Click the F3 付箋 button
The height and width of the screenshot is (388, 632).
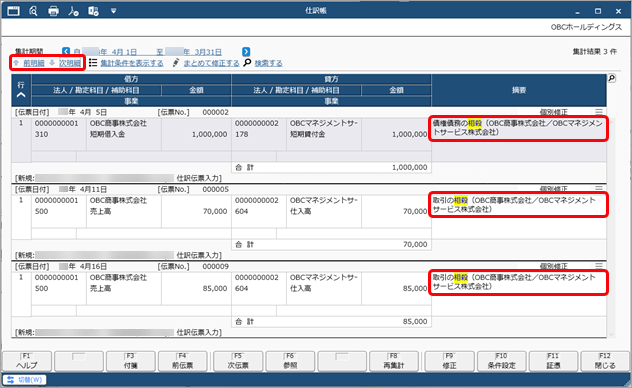pos(130,361)
